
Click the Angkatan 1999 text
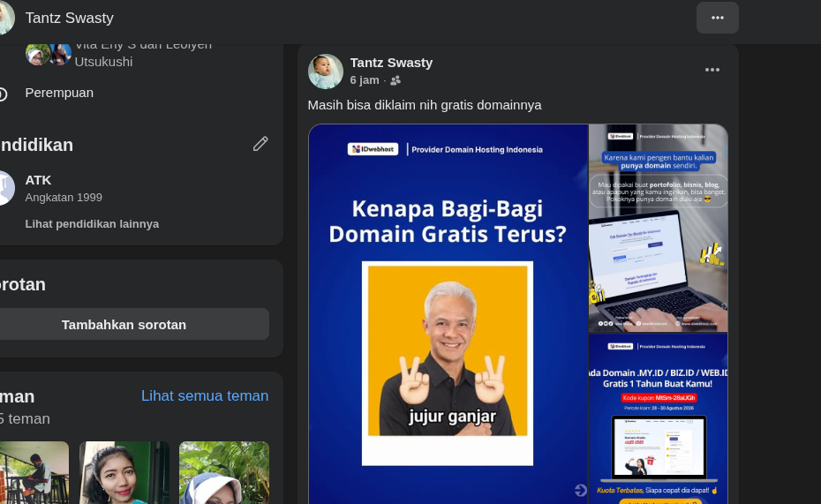tap(64, 198)
